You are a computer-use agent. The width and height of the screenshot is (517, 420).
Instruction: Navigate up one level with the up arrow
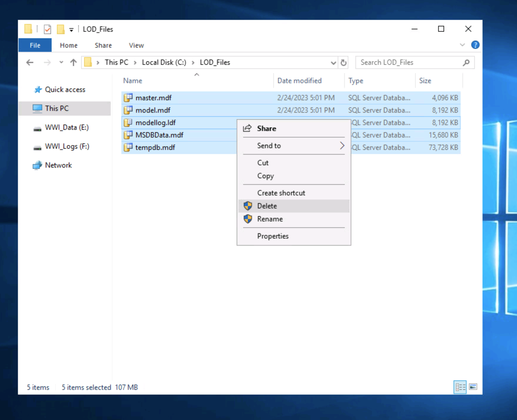(73, 62)
